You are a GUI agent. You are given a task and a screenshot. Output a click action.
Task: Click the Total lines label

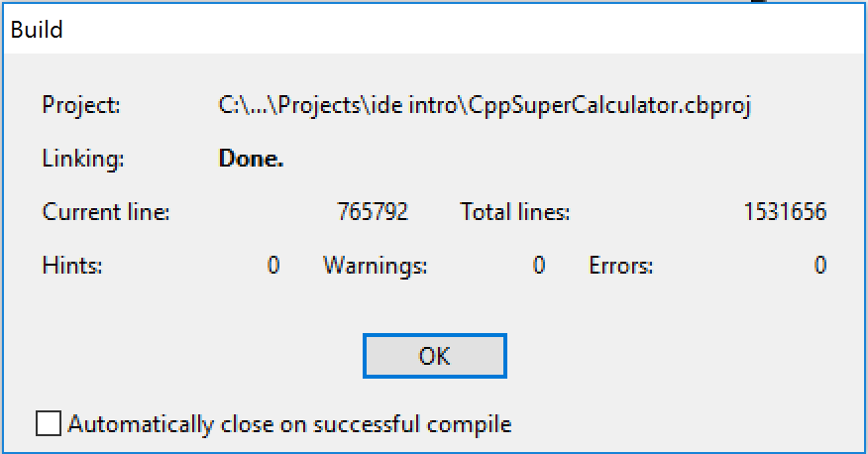[x=515, y=212]
